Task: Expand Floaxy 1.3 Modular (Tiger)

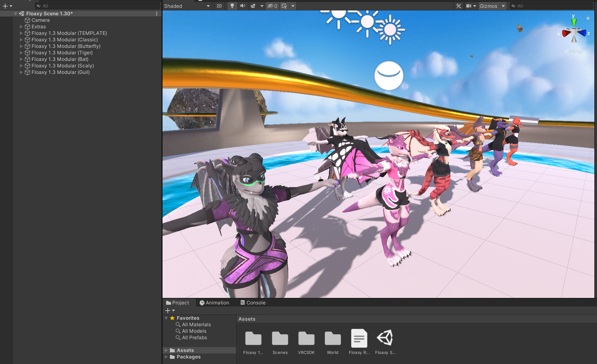Action: coord(21,52)
